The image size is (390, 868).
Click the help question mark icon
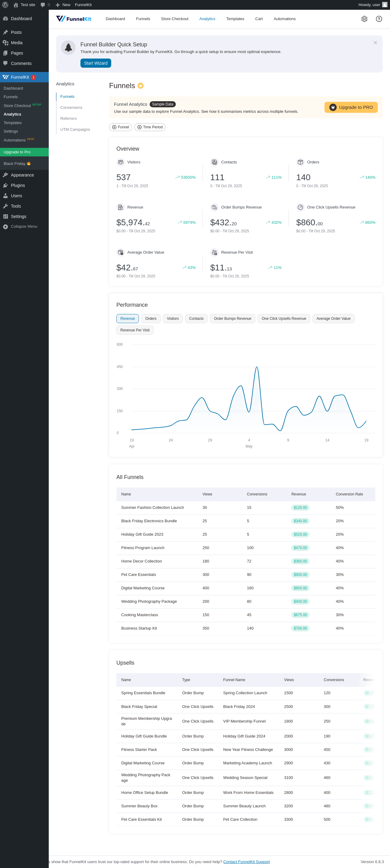tap(378, 19)
